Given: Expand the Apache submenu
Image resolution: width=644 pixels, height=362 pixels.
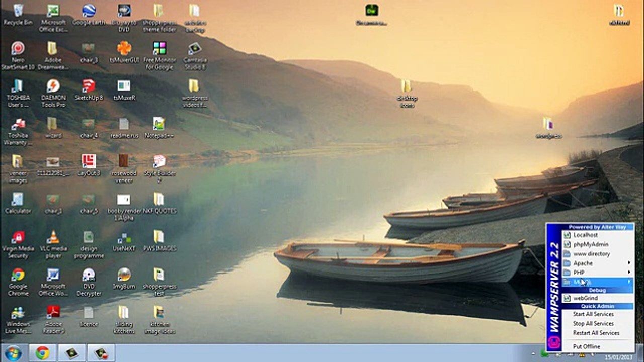Looking at the screenshot, I should (x=597, y=263).
